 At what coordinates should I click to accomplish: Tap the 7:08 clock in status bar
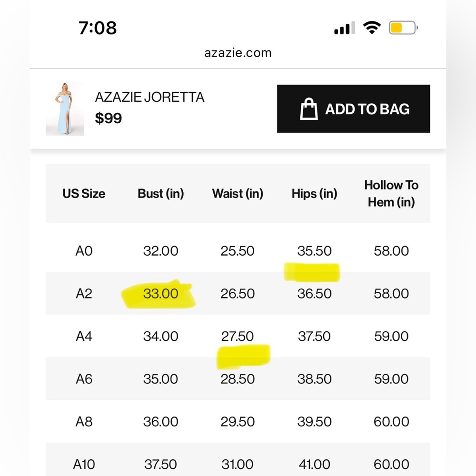coord(98,28)
